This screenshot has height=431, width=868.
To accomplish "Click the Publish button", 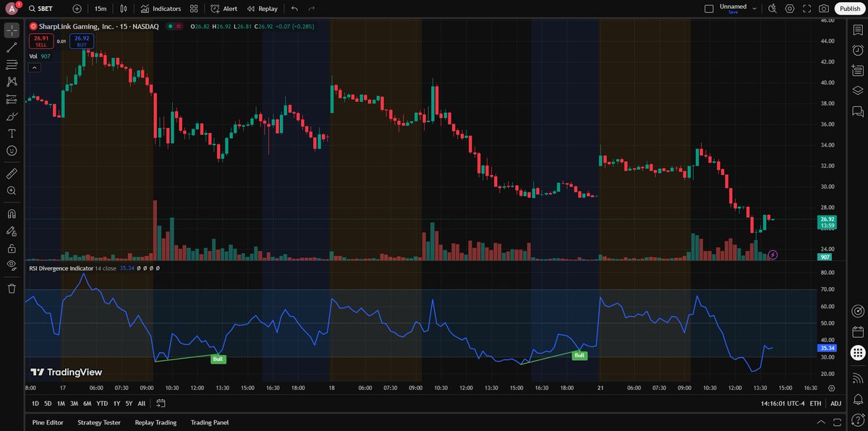I will [850, 9].
